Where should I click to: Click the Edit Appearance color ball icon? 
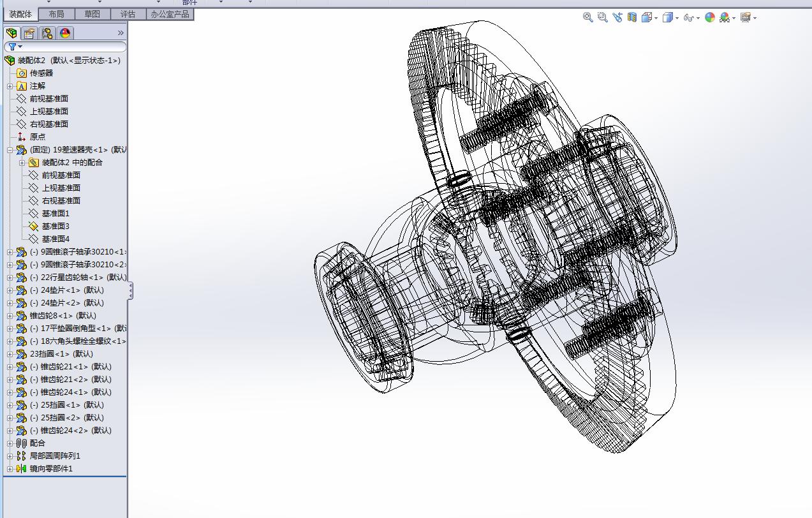(710, 18)
